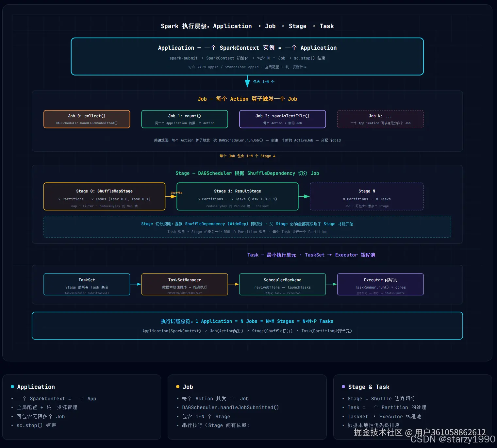Screen dimensions: 497x448
Task: Click the title 'Spark 执行层级: Application → Job → Stage → Task'
Action: click(247, 26)
